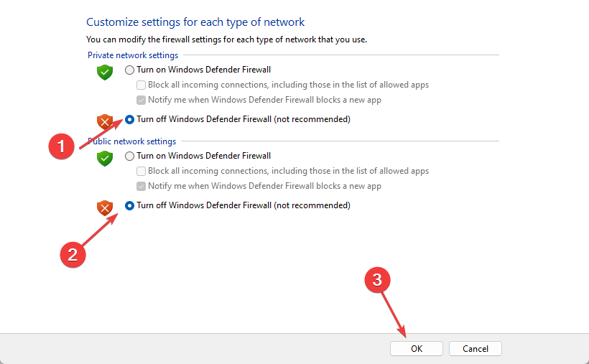Click the Public network settings group label
Image resolution: width=589 pixels, height=364 pixels.
[x=132, y=141]
